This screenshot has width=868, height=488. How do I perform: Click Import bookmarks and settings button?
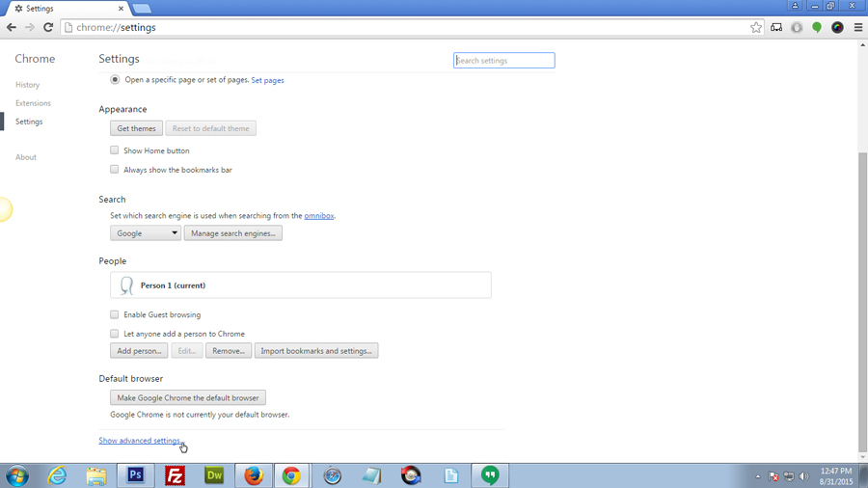coord(316,351)
